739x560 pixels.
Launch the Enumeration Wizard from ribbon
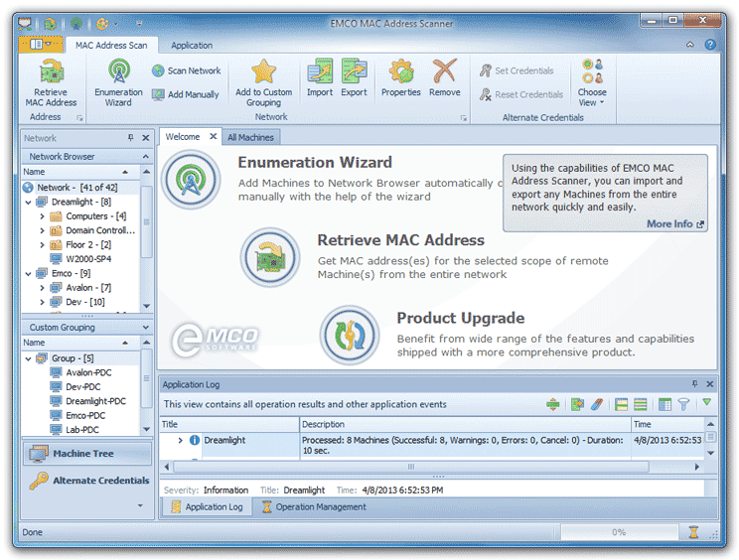(x=119, y=82)
